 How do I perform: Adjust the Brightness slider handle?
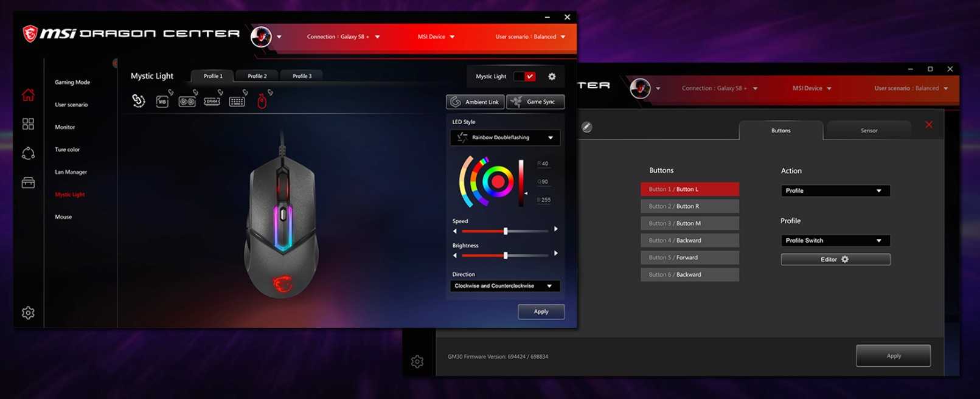tap(506, 255)
